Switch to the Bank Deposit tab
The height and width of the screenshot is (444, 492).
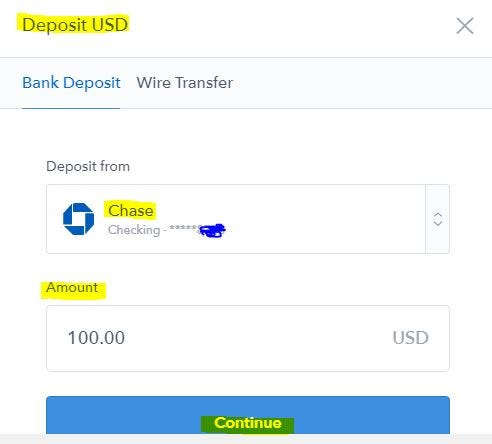pos(71,83)
